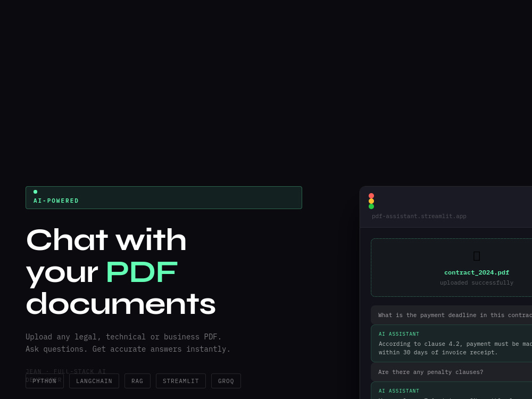This screenshot has width=532, height=399.
Task: Click the 'Are there any penalty clauses?' message
Action: click(x=451, y=372)
